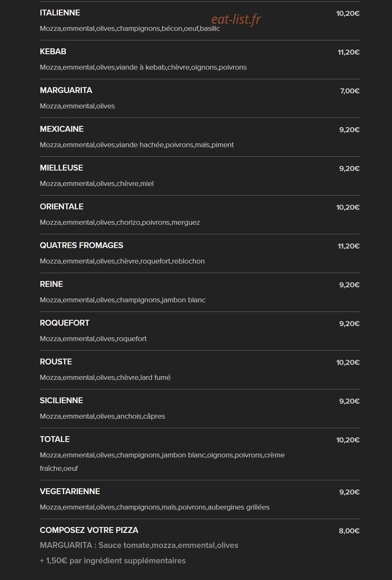Open the TOTALE pizza item
392x580 pixels.
(55, 439)
